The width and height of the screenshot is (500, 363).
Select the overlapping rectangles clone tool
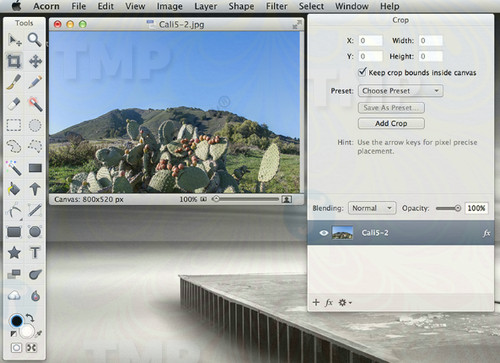[x=14, y=274]
